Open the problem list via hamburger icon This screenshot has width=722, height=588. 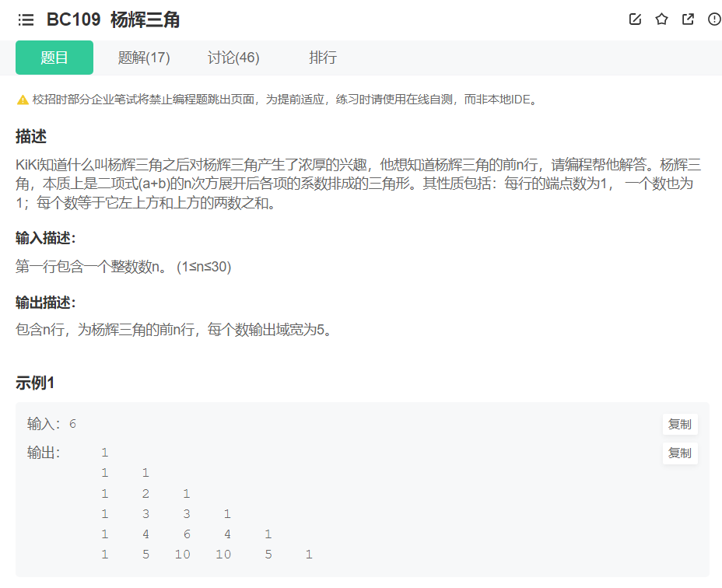click(26, 19)
